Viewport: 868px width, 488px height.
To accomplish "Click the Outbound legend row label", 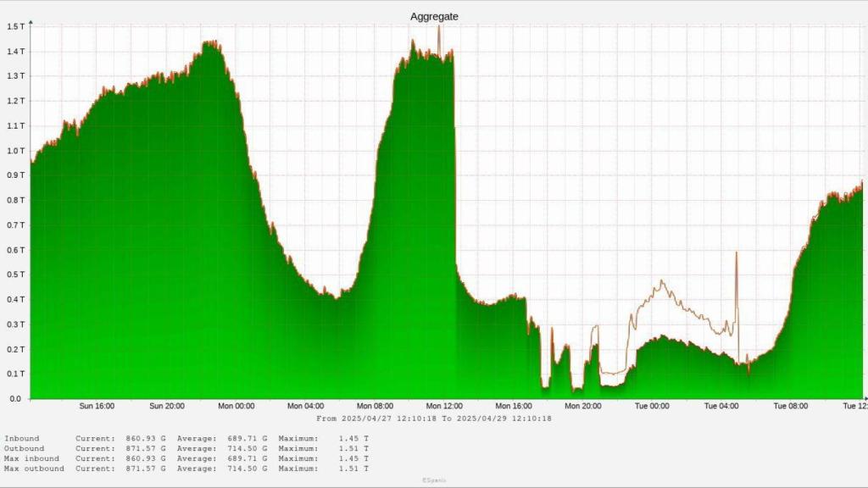I will 25,448.
